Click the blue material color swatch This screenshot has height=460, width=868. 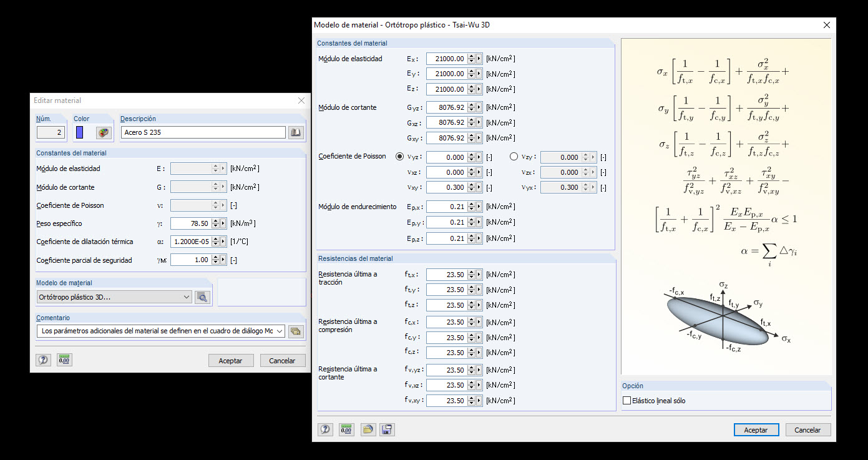(x=80, y=132)
